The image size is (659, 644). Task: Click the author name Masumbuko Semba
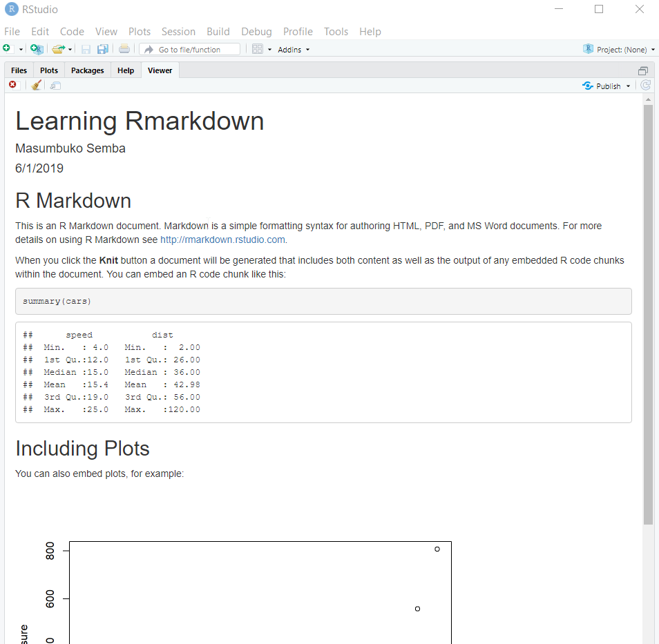[70, 148]
